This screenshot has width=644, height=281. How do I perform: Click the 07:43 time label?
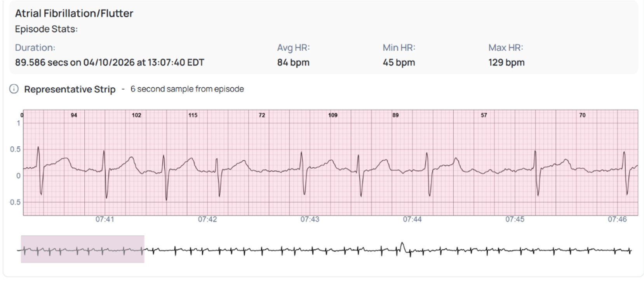[310, 219]
